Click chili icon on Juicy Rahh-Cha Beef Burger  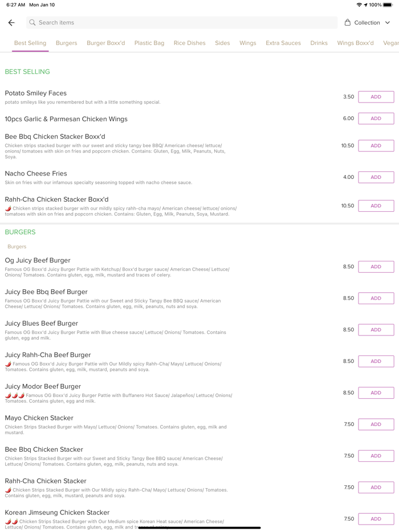[x=8, y=364]
